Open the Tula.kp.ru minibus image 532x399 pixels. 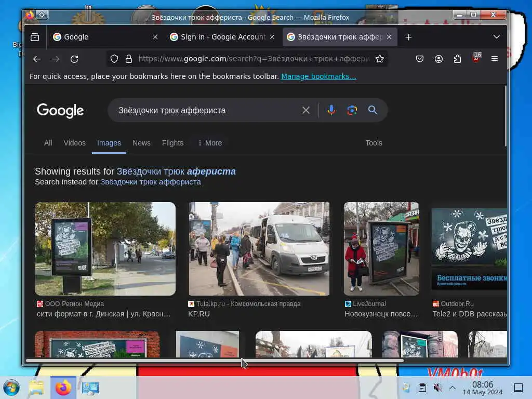pyautogui.click(x=259, y=249)
